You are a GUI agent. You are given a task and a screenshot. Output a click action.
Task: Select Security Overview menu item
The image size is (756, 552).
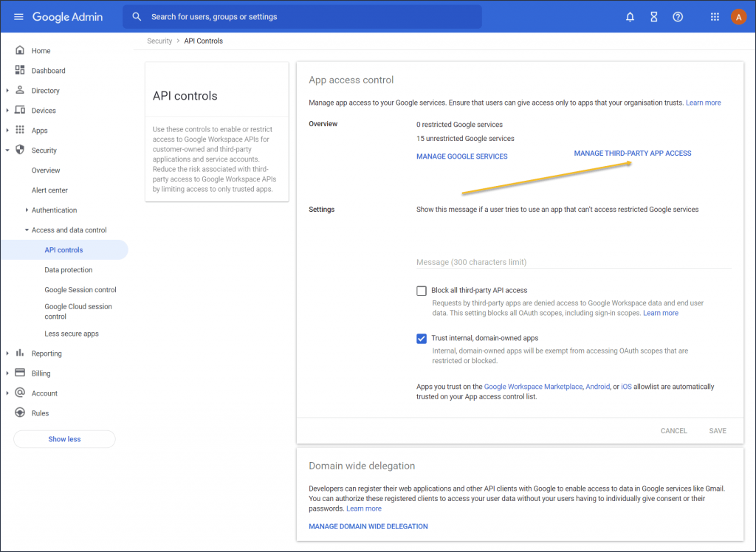point(46,170)
